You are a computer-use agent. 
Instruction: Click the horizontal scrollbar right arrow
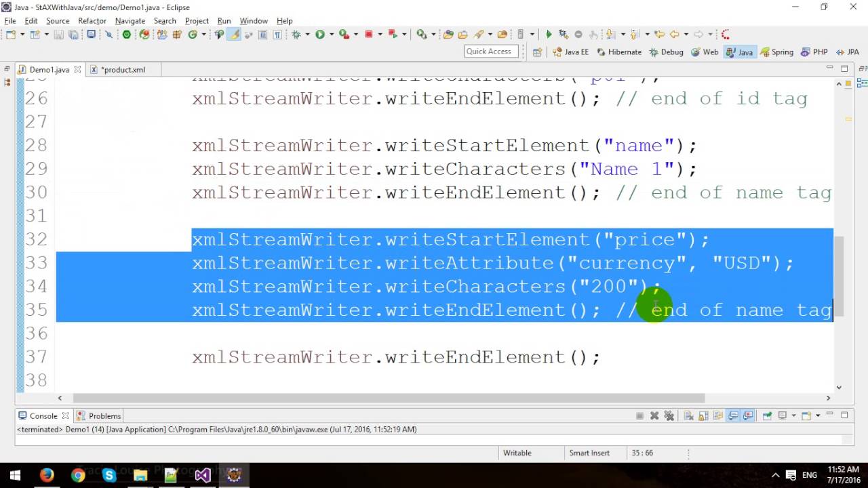(x=828, y=398)
